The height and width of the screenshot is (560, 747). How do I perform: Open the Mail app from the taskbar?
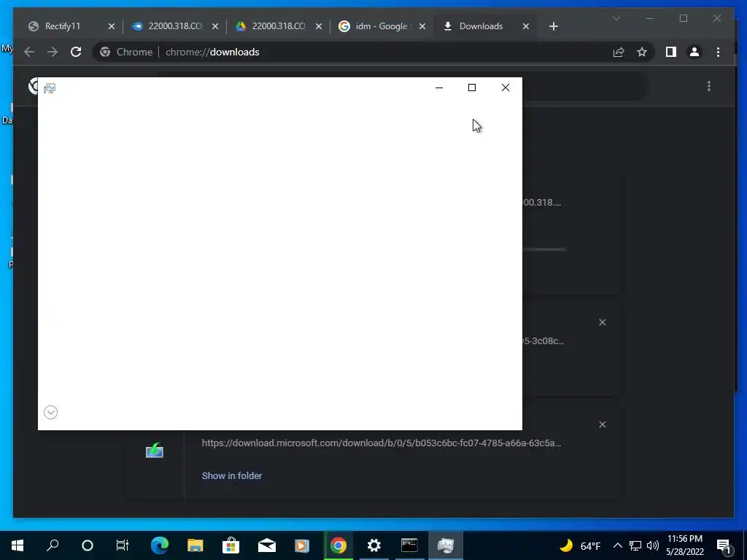[x=267, y=545]
